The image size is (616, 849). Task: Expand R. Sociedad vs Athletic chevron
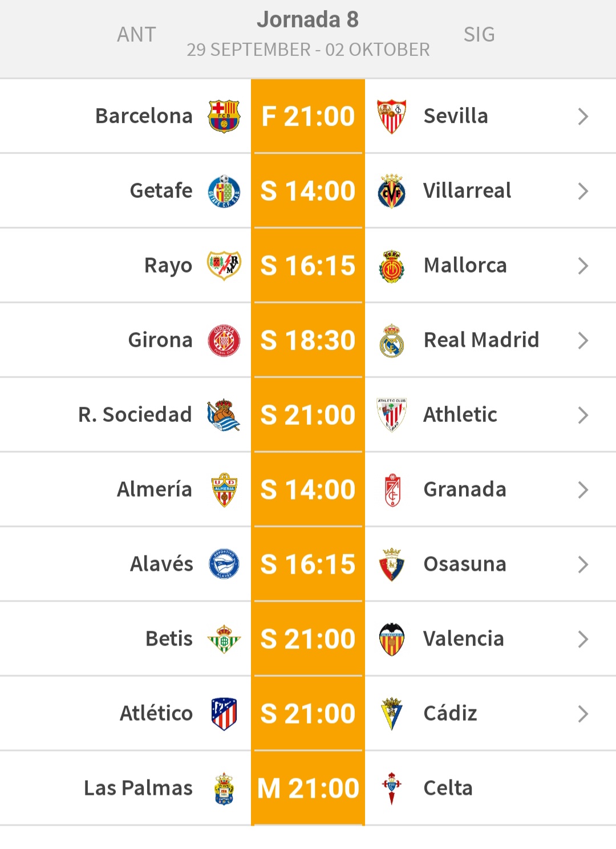point(582,415)
